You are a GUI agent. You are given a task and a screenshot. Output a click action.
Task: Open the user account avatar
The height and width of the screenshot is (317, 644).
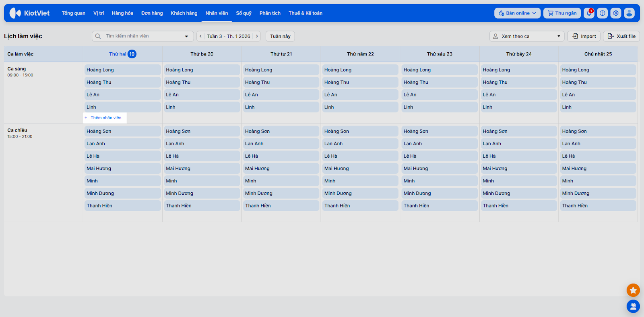click(629, 13)
